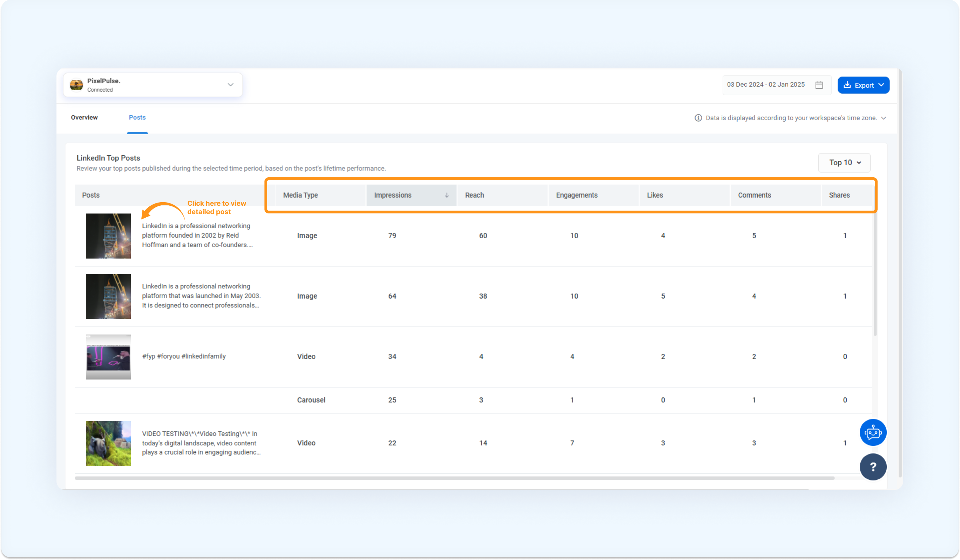The image size is (960, 560).
Task: Click reach value 38
Action: (x=483, y=296)
